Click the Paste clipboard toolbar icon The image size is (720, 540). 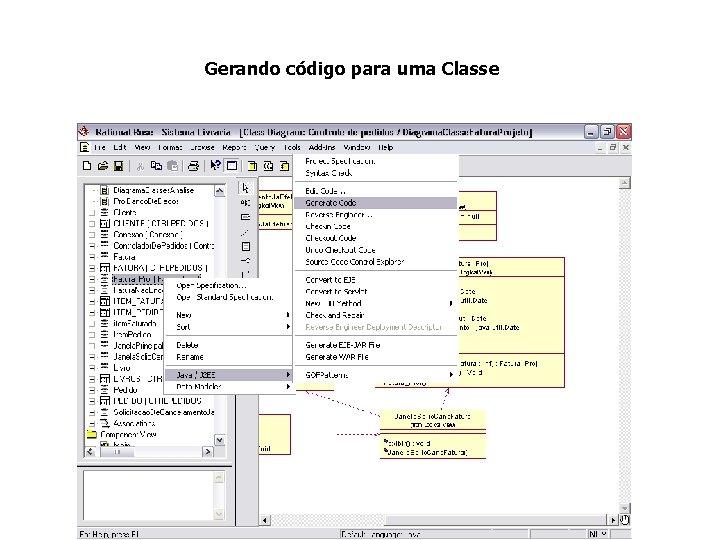point(173,166)
